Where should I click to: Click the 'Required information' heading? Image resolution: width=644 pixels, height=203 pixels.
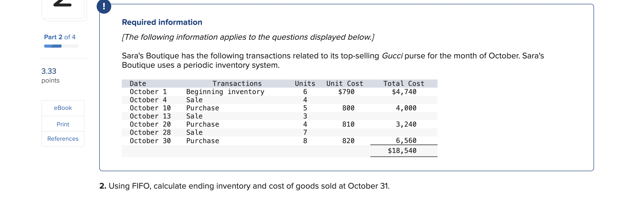(162, 22)
